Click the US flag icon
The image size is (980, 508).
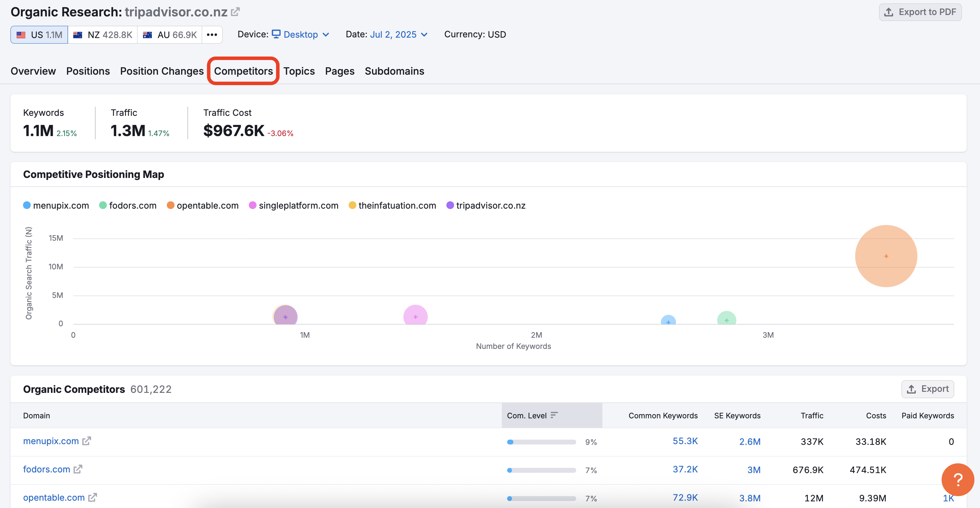(21, 34)
